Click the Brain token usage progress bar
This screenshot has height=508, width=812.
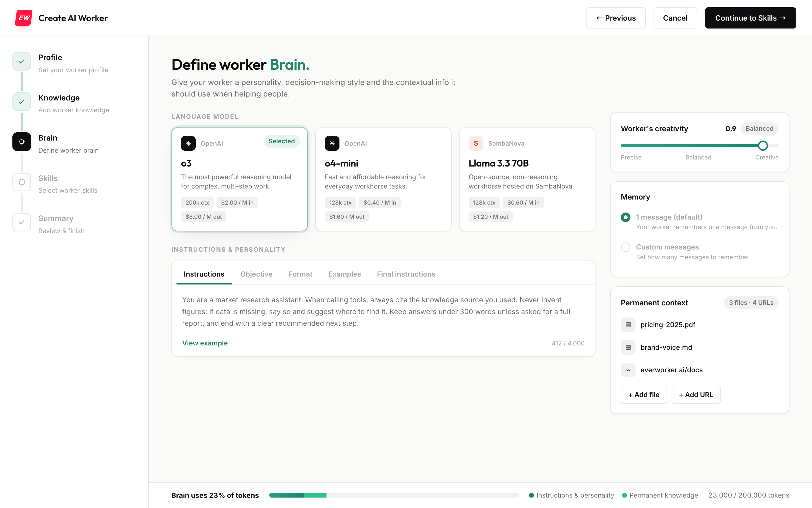[x=394, y=495]
